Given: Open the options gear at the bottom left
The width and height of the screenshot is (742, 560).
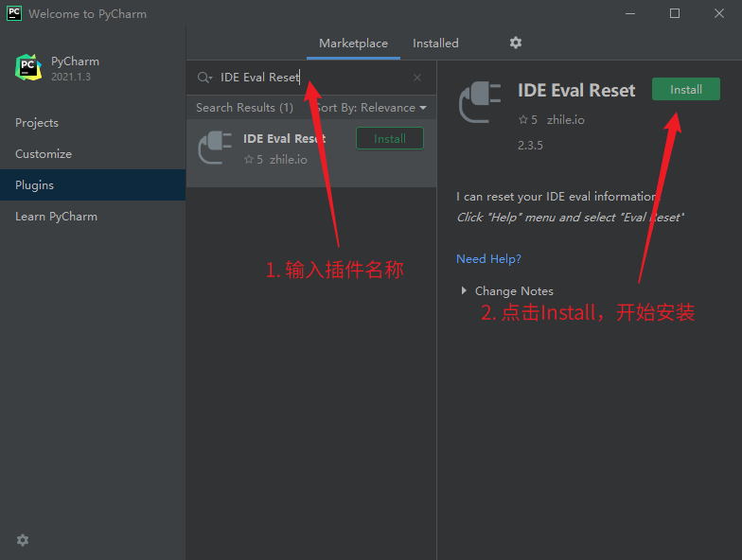Looking at the screenshot, I should [23, 540].
